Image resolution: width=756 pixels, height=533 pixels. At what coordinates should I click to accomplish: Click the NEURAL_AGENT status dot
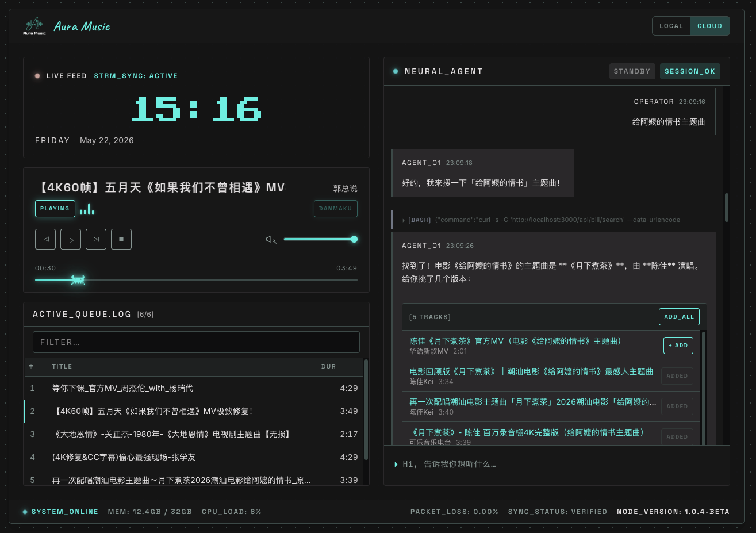click(x=396, y=71)
